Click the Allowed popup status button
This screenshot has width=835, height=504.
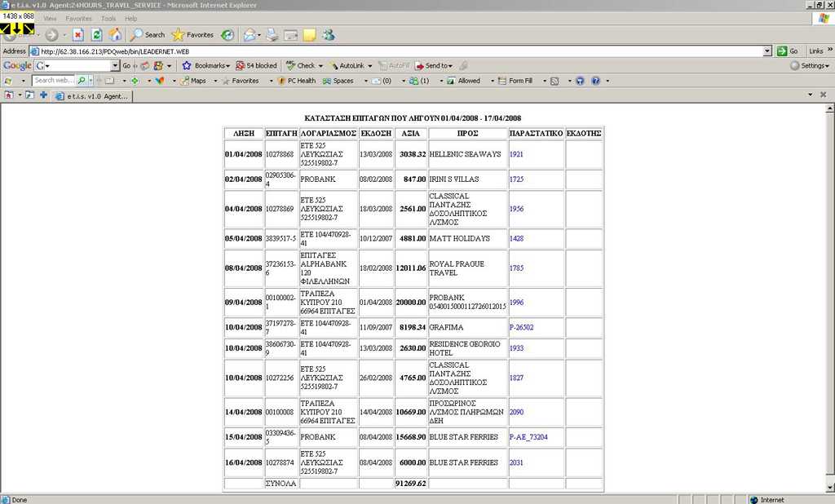coord(463,81)
